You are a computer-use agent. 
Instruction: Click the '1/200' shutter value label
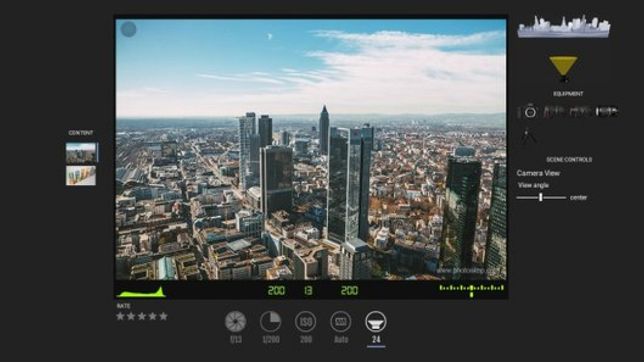click(271, 340)
